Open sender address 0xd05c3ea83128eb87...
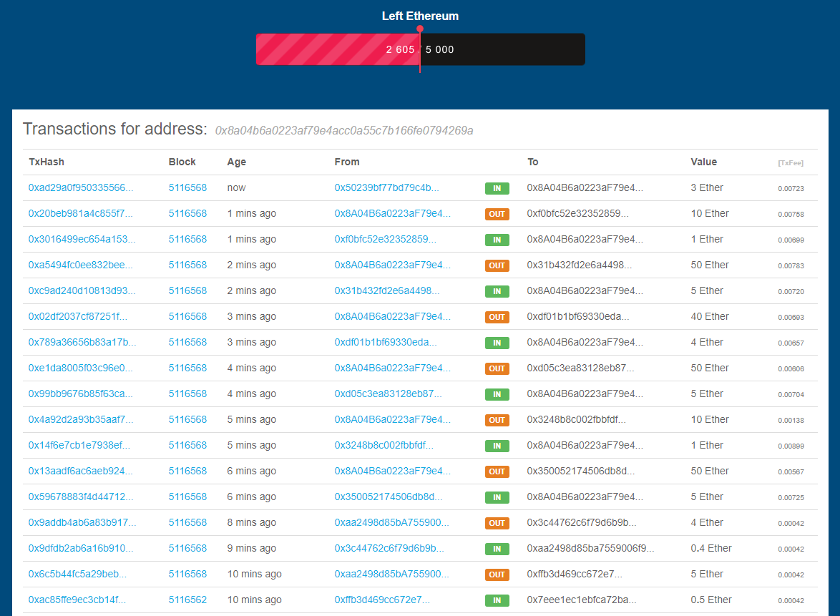 [x=389, y=393]
